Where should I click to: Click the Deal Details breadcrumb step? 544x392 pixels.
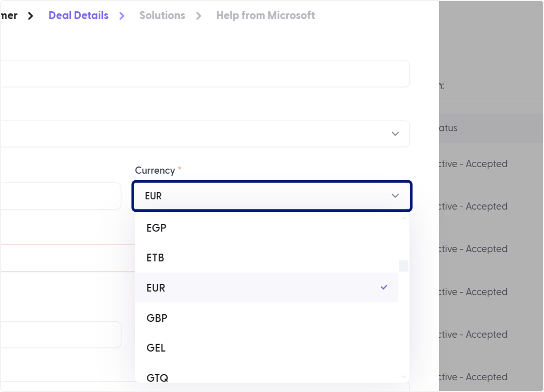pos(78,15)
